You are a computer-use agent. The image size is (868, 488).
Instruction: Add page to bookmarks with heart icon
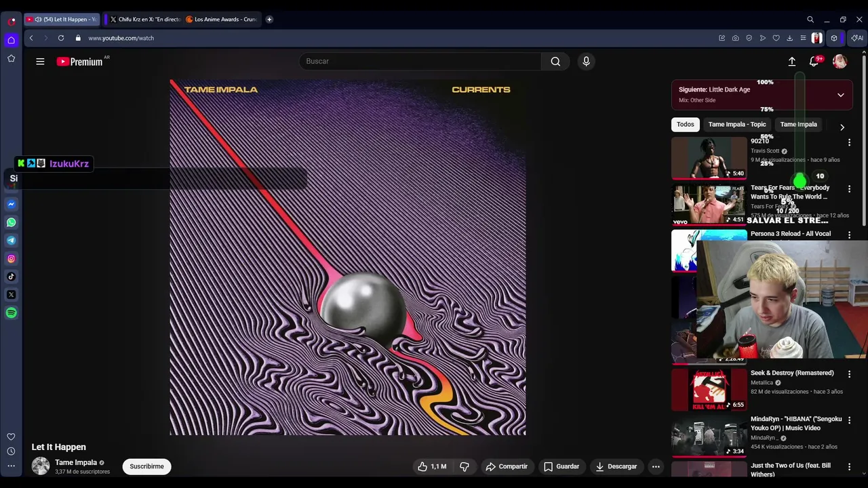coord(776,38)
